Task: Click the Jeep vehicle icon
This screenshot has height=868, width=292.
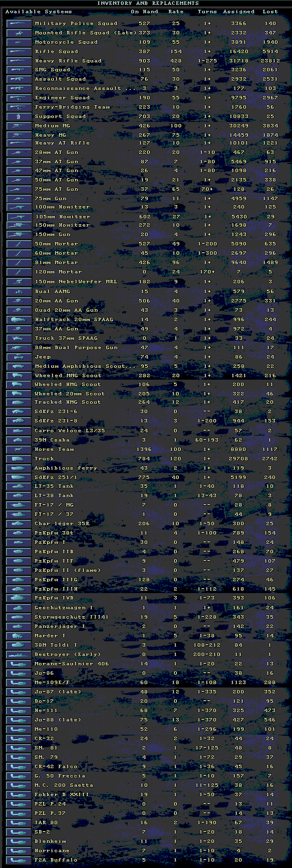Action: coord(19,357)
